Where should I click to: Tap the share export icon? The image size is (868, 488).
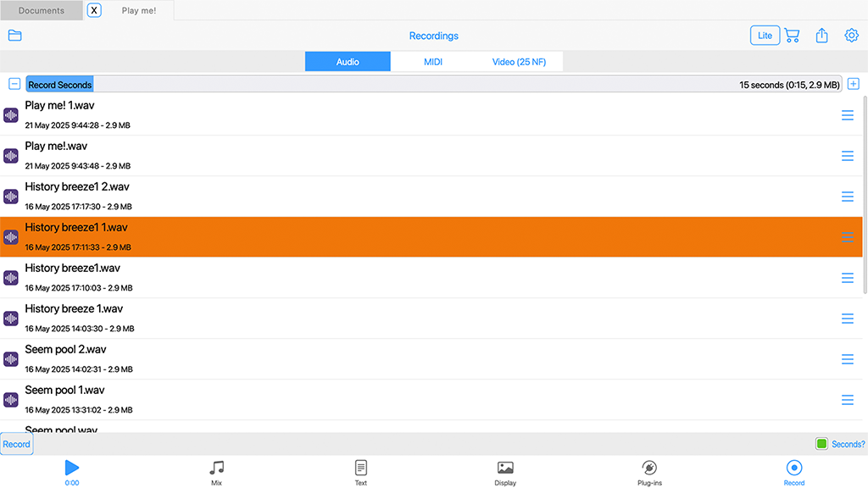coord(821,36)
